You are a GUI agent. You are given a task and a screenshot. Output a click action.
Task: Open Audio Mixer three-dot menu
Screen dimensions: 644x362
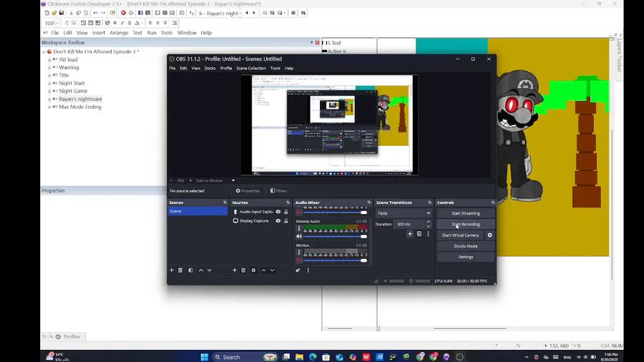[x=308, y=270]
